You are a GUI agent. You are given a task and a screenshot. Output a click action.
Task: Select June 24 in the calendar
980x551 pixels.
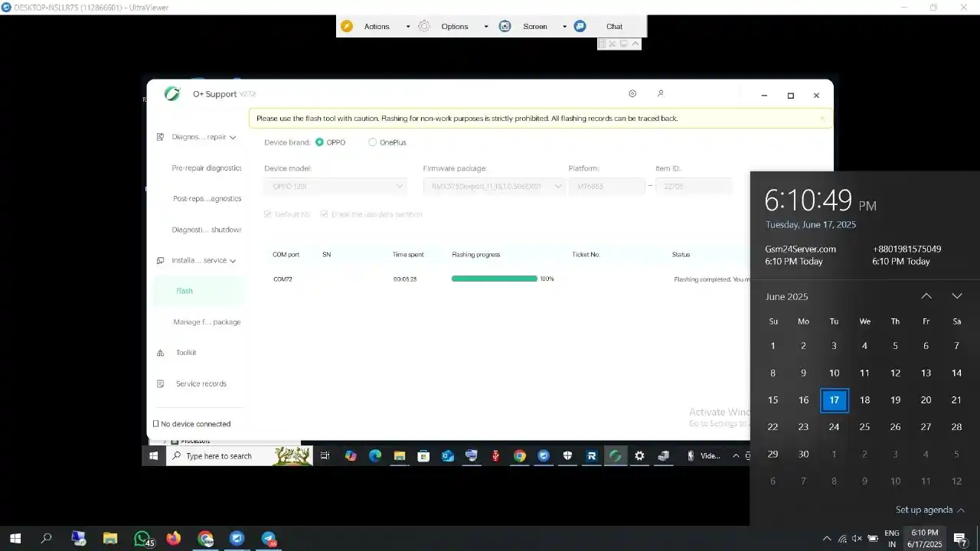pyautogui.click(x=834, y=427)
